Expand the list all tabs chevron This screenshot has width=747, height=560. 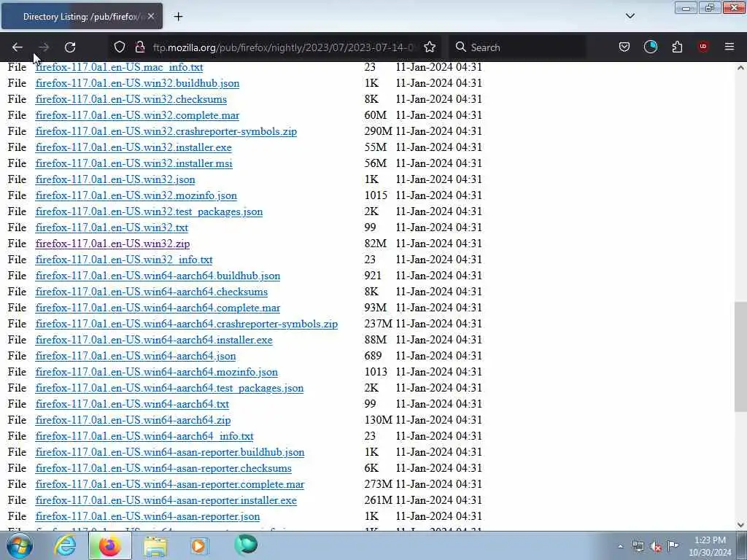click(x=630, y=16)
